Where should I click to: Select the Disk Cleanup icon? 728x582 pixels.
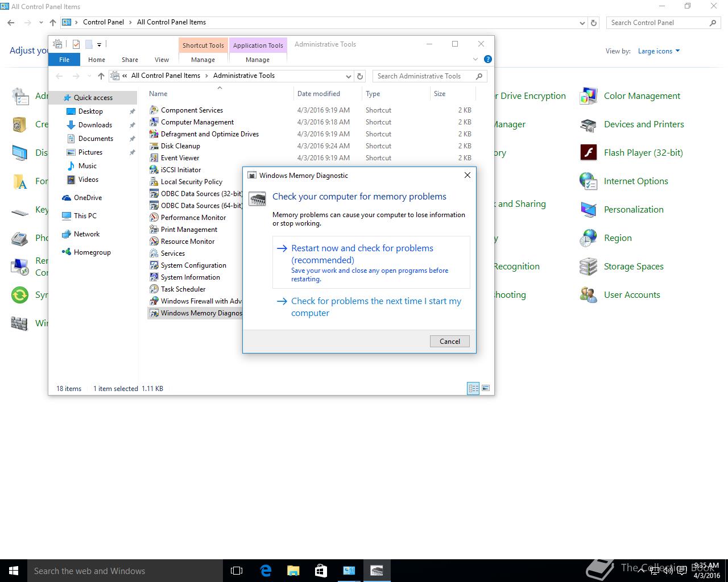154,145
